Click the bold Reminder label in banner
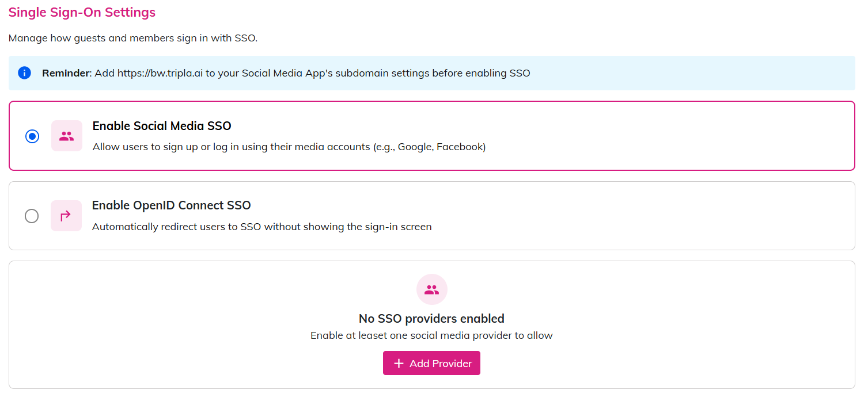This screenshot has width=868, height=405. (x=66, y=73)
